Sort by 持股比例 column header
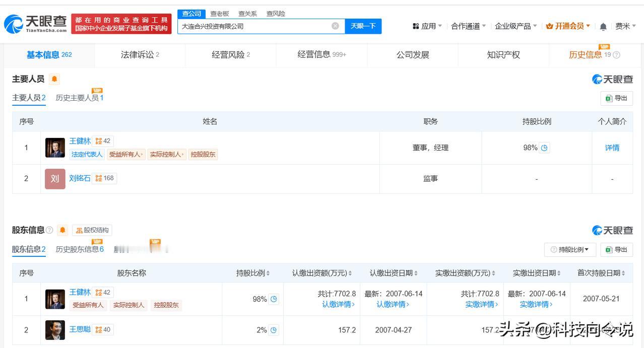This screenshot has height=348, width=644. (253, 273)
